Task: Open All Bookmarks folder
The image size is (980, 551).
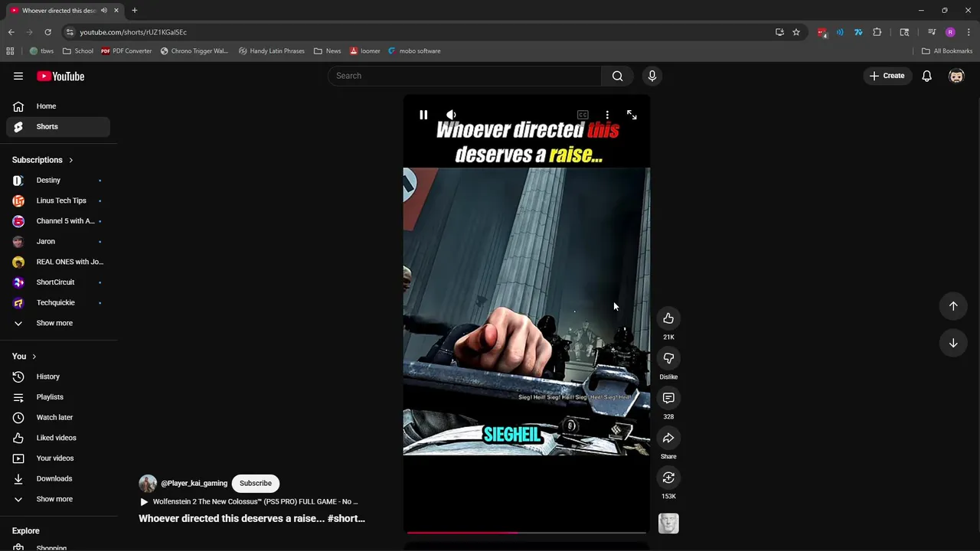Action: click(x=947, y=51)
